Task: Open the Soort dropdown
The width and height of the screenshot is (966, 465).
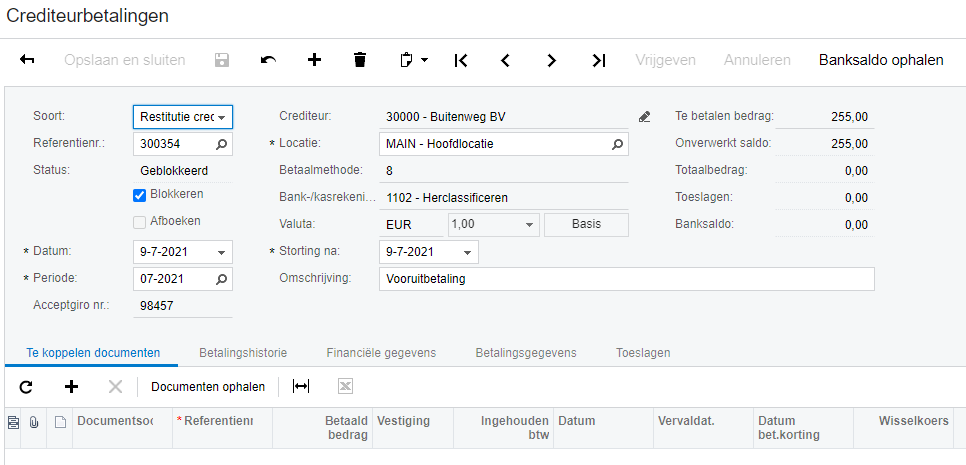Action: point(221,117)
